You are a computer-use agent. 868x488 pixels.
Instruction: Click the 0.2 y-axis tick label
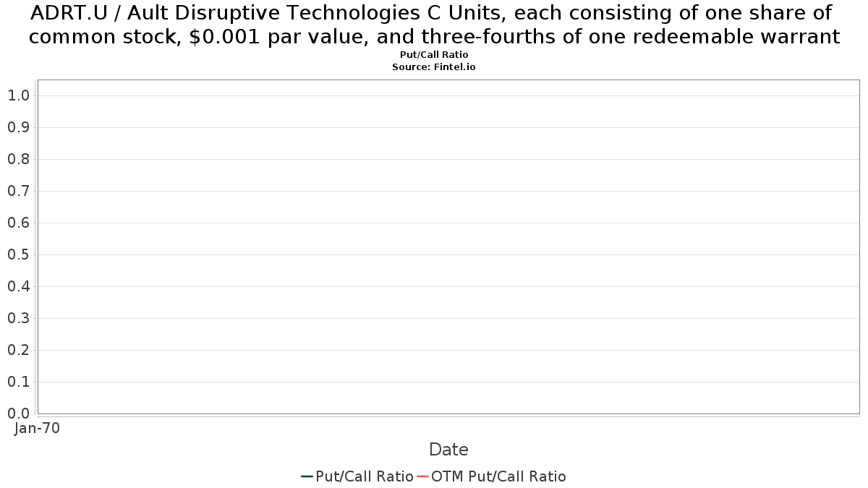18,350
